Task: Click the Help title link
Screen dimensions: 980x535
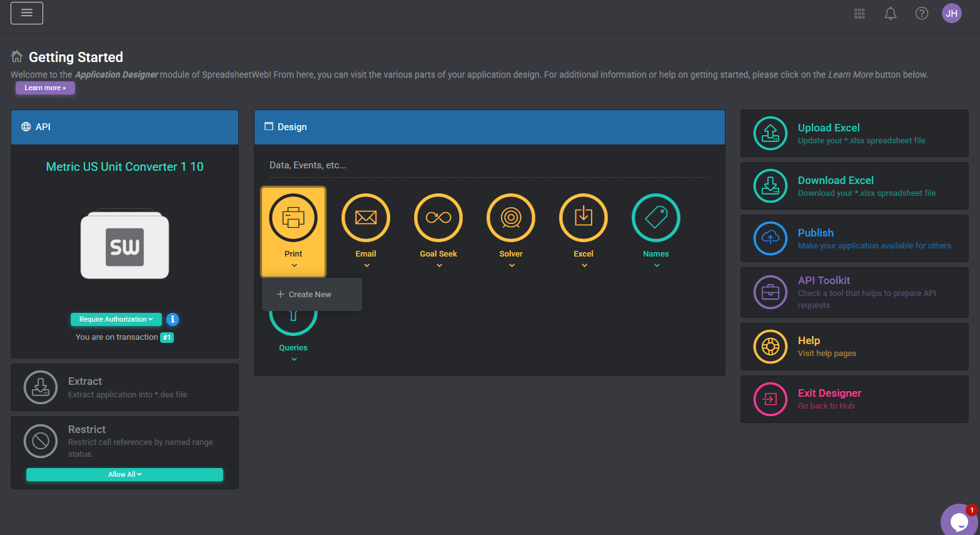Action: (809, 340)
